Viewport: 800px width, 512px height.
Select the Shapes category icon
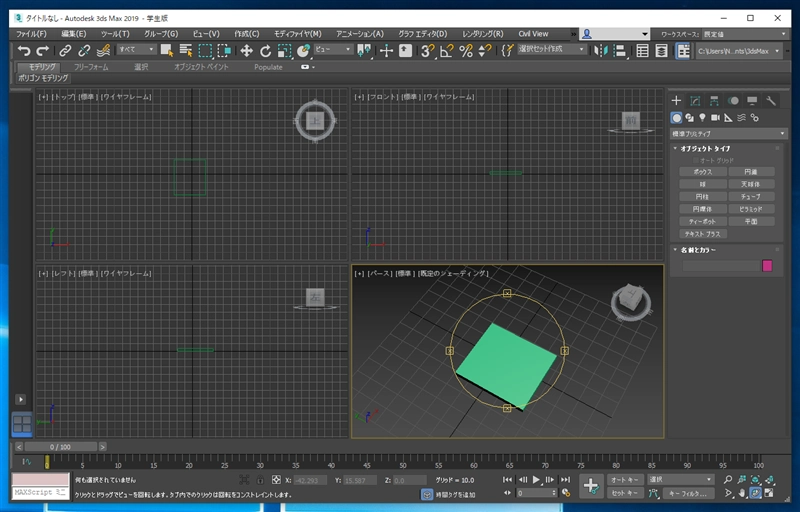coord(689,118)
